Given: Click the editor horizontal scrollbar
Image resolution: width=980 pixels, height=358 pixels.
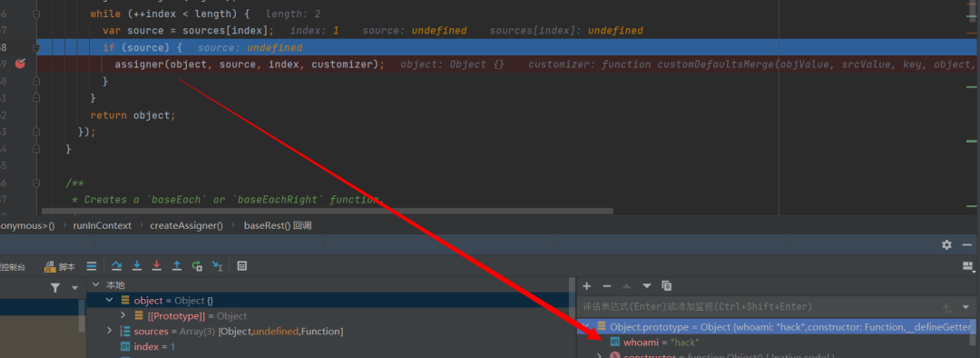Looking at the screenshot, I should 328,213.
